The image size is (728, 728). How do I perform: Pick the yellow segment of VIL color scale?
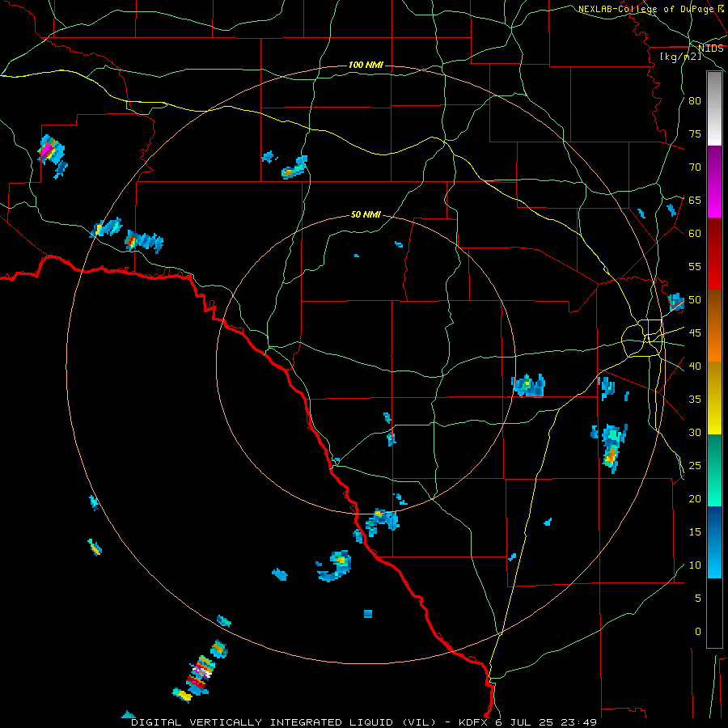[714, 398]
